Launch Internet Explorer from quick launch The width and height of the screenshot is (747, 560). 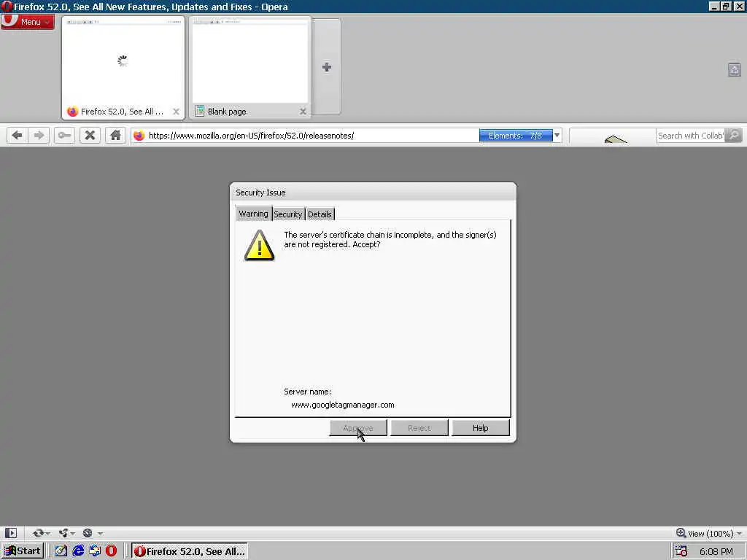[x=78, y=551]
